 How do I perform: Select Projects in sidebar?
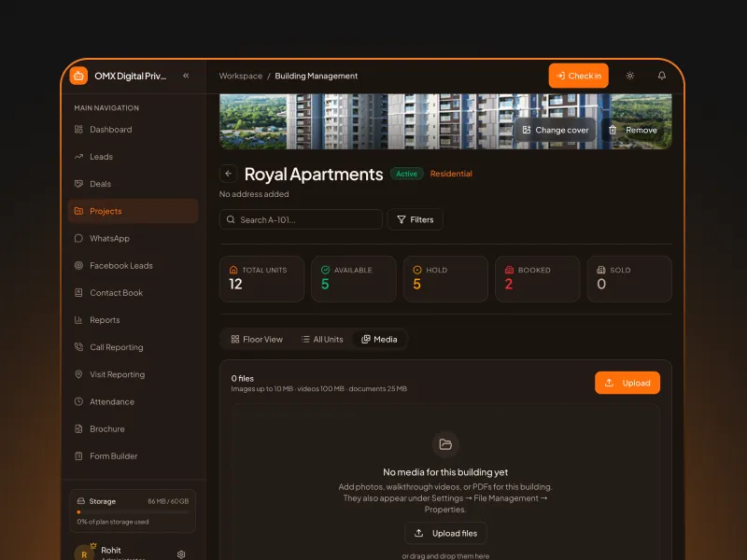tap(133, 211)
